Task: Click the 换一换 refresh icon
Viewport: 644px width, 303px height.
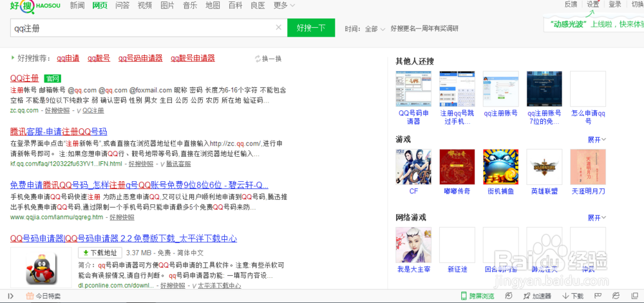Action: 258,59
